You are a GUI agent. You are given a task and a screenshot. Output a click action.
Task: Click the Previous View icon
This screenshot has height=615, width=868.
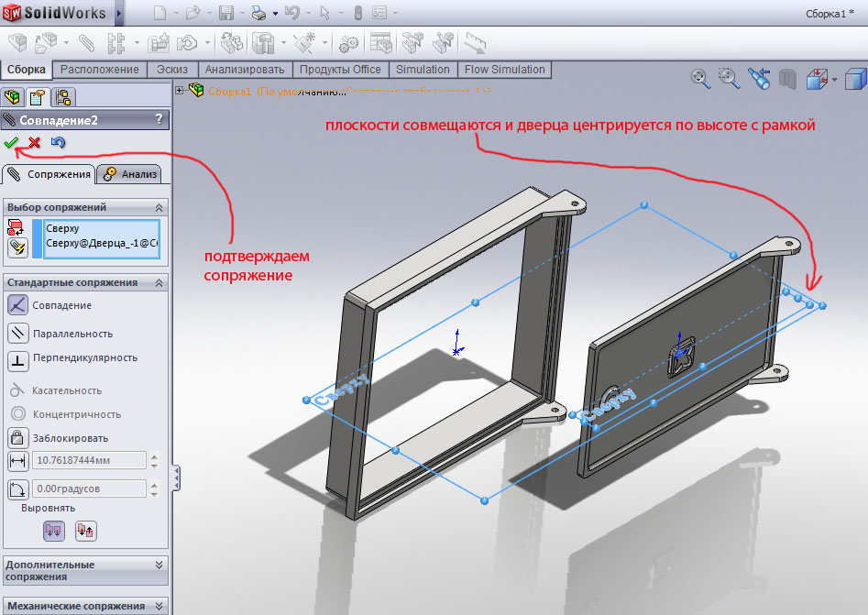pyautogui.click(x=758, y=79)
